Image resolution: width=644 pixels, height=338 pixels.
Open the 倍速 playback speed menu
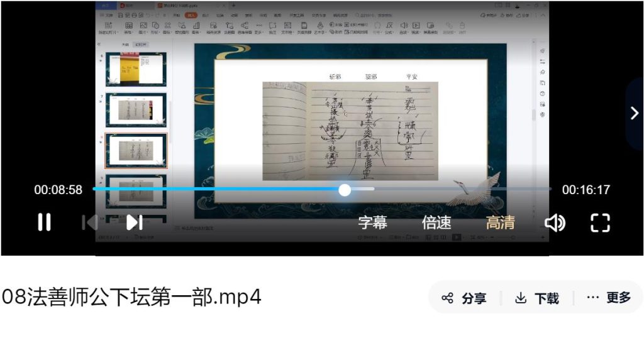pyautogui.click(x=436, y=222)
